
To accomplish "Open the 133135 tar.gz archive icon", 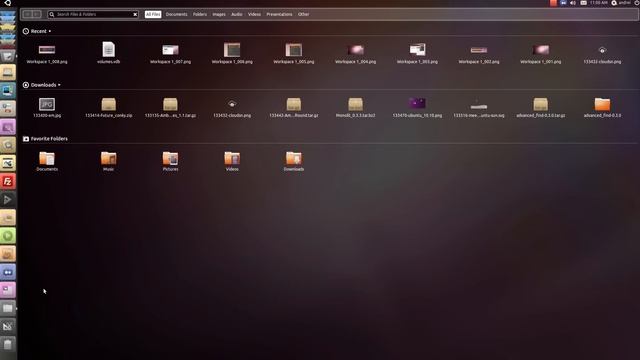I will (x=170, y=104).
